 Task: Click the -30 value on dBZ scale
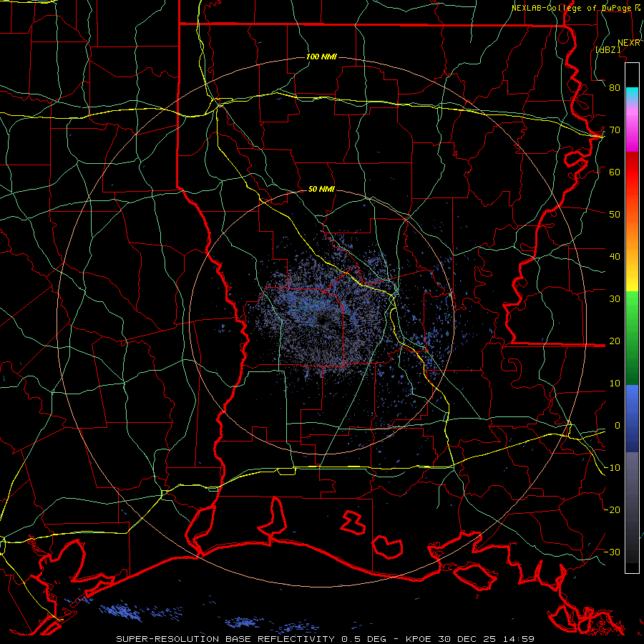612,552
